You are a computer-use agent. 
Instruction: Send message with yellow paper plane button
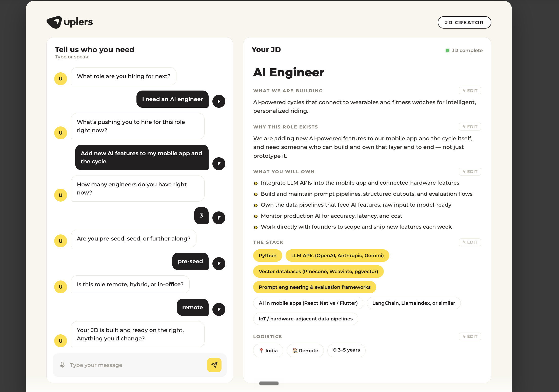click(214, 365)
